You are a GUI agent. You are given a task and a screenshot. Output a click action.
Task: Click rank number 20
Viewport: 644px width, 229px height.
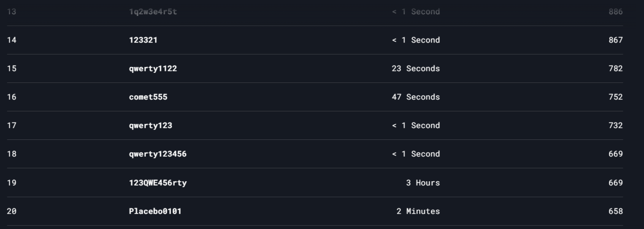(x=12, y=211)
